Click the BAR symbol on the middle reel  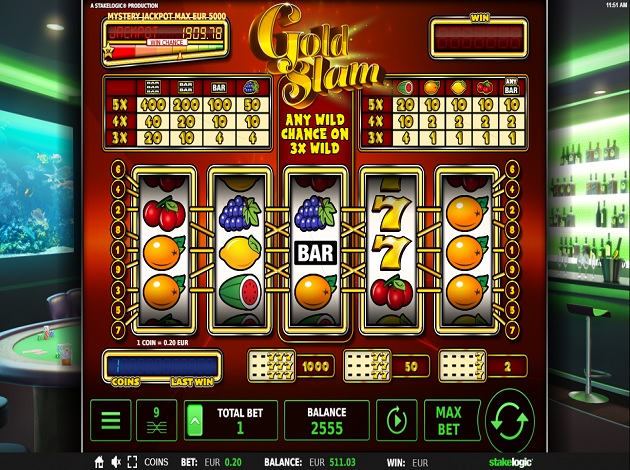pos(315,253)
